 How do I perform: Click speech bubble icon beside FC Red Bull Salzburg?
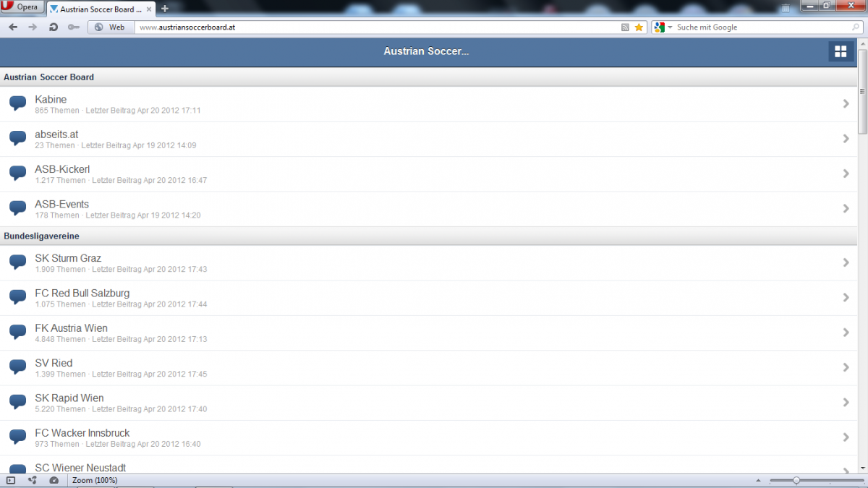18,297
